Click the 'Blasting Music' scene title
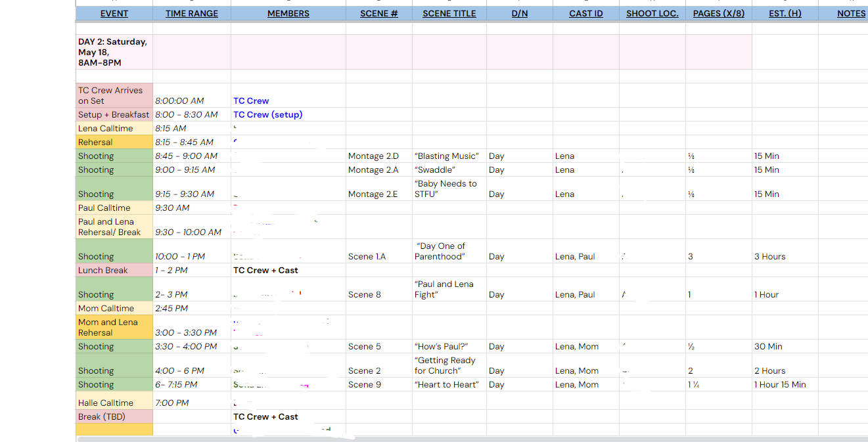 (x=449, y=156)
